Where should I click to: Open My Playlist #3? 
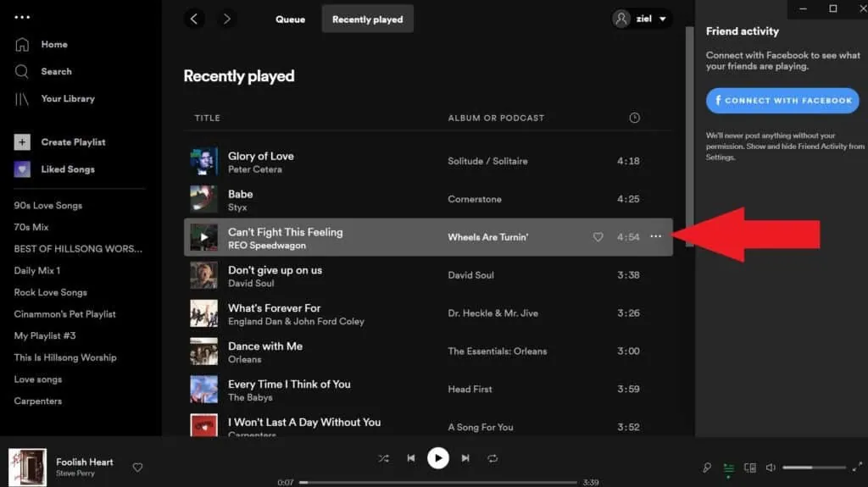tap(45, 335)
